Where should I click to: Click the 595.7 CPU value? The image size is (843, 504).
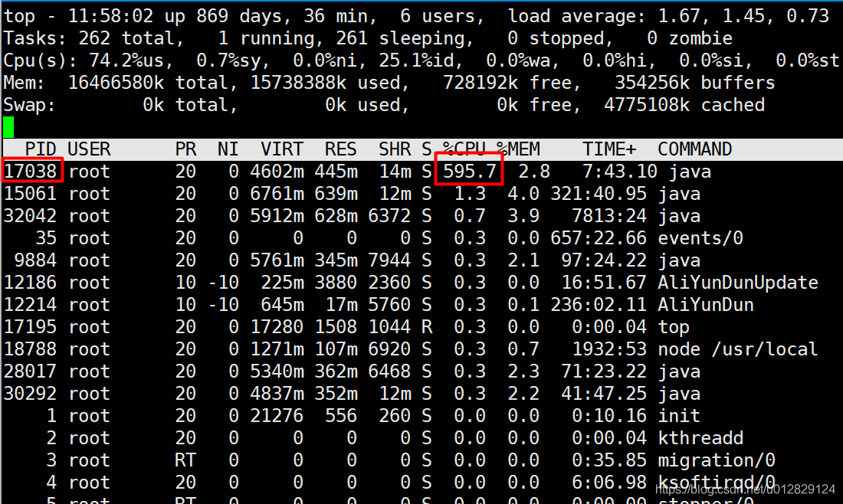tap(469, 172)
